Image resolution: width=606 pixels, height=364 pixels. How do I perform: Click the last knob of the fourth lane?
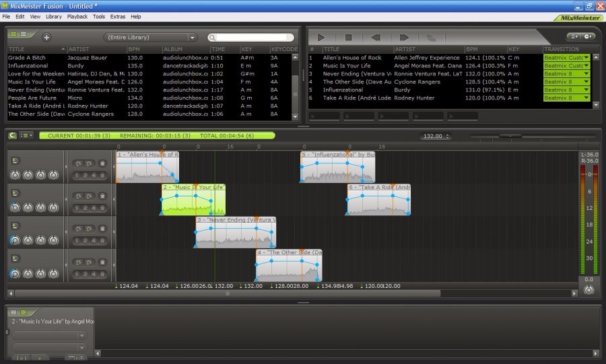54,274
